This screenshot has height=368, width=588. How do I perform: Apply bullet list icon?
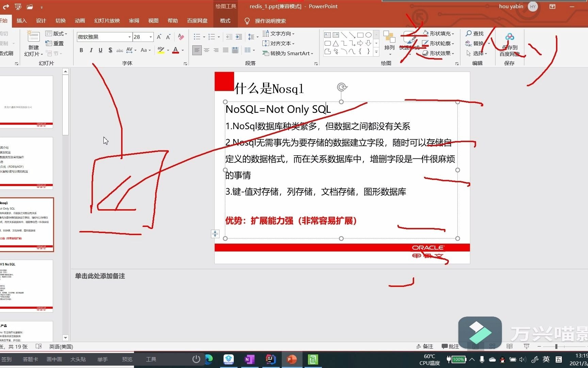(197, 37)
